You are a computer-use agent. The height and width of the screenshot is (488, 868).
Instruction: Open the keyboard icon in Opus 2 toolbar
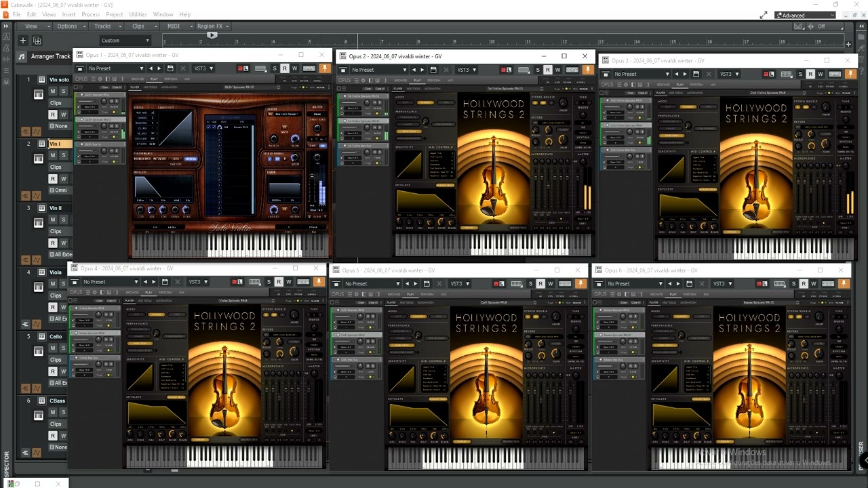coord(572,70)
